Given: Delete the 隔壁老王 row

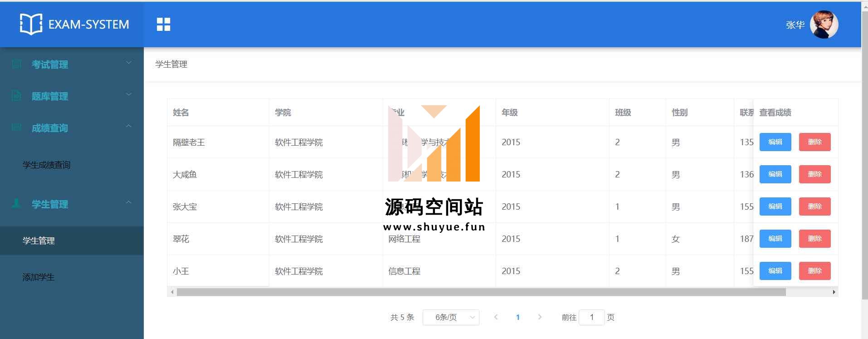Looking at the screenshot, I should [814, 142].
